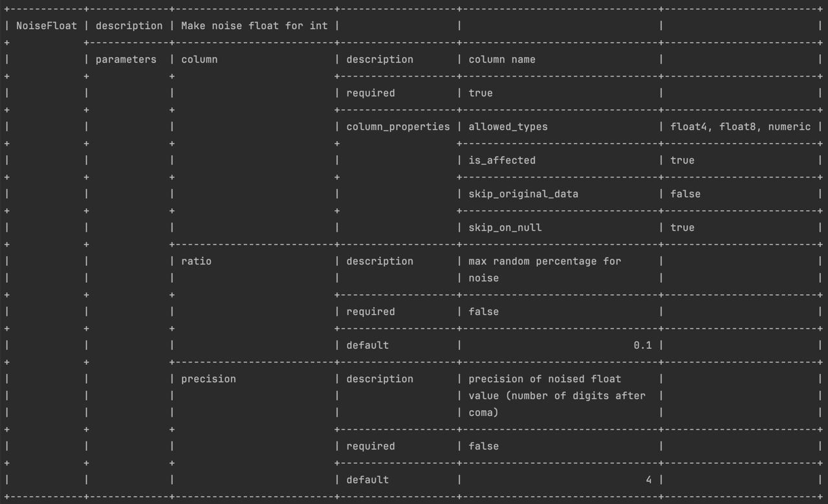Click the "column name" description value
Image resolution: width=828 pixels, height=504 pixels.
pyautogui.click(x=502, y=60)
